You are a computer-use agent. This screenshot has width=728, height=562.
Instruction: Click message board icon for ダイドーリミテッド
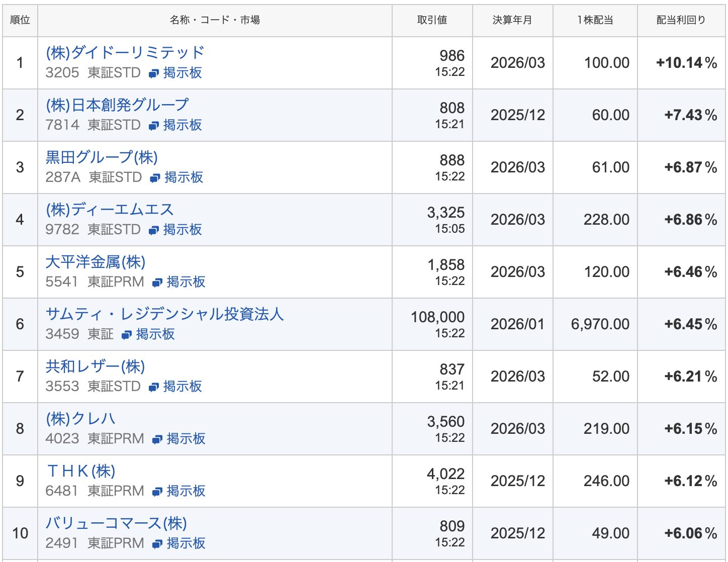154,74
